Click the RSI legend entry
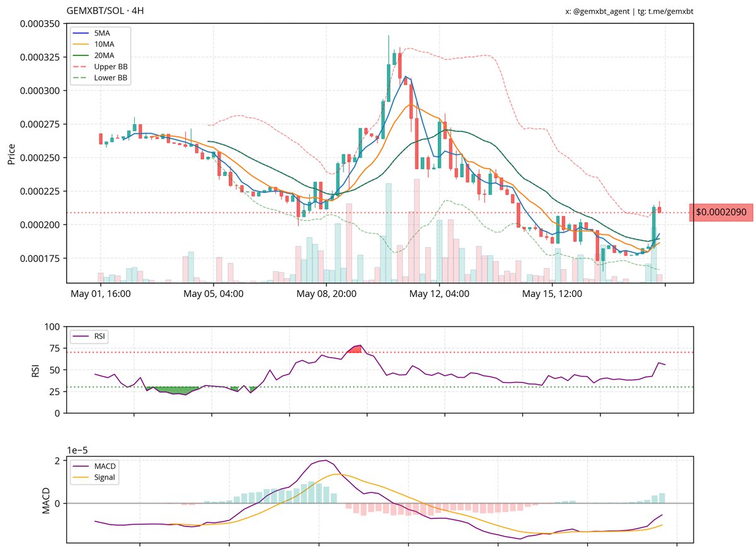This screenshot has height=553, width=756. [x=89, y=336]
